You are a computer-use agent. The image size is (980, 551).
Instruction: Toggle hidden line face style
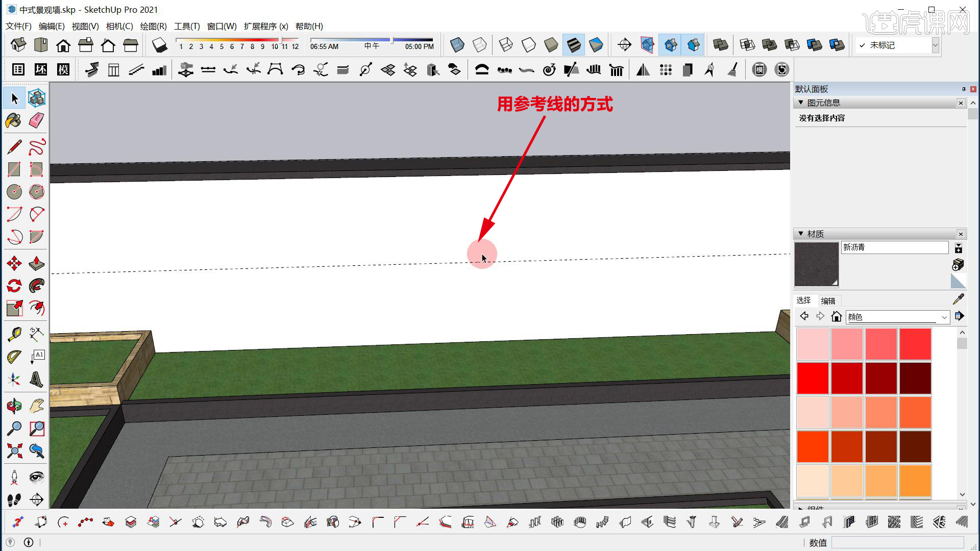pos(529,45)
